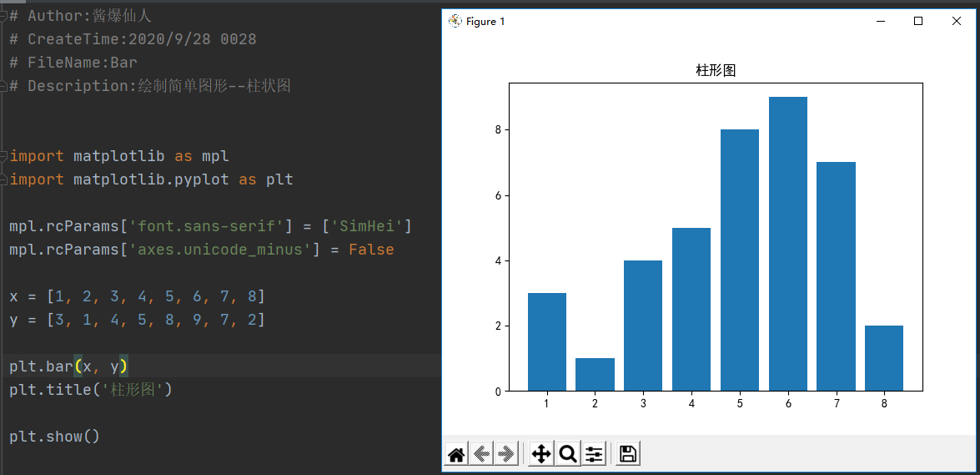Click the bar at x=8
980x475 pixels.
click(884, 359)
